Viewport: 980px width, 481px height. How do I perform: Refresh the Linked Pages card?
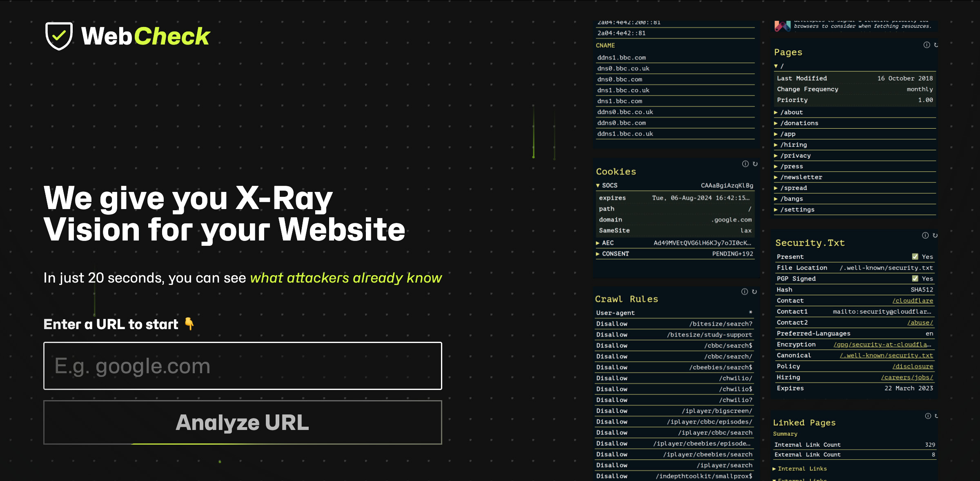936,416
